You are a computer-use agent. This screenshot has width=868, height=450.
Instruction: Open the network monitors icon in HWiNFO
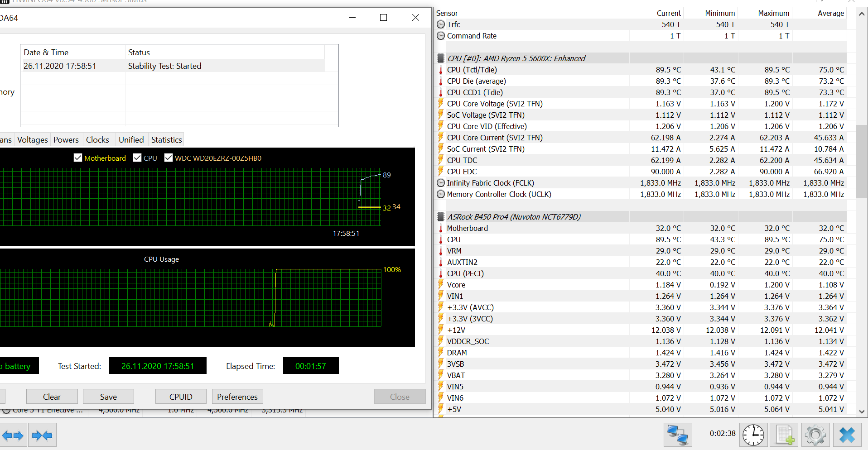[678, 436]
